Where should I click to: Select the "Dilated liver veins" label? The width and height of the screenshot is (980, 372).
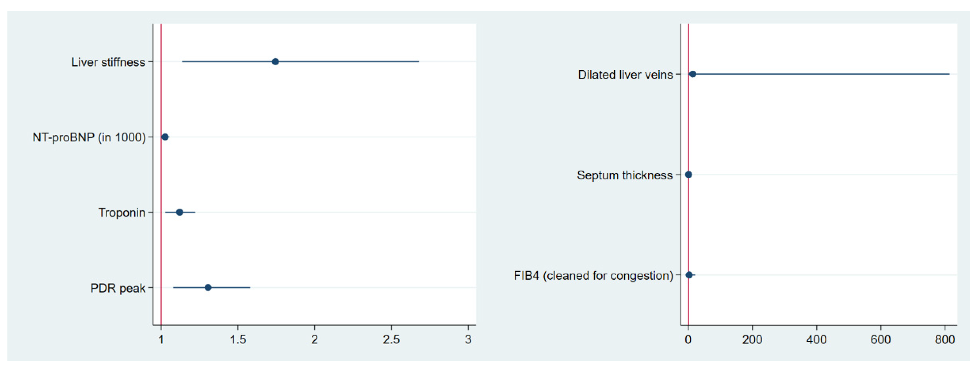click(625, 74)
